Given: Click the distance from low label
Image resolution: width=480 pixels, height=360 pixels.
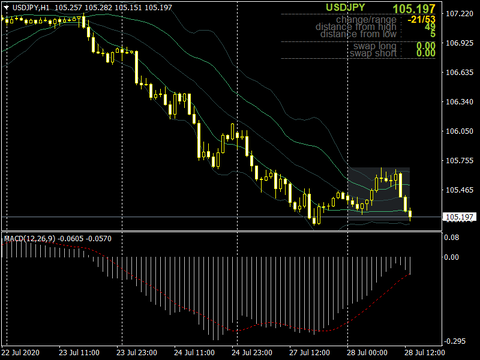Looking at the screenshot, I should (358, 34).
